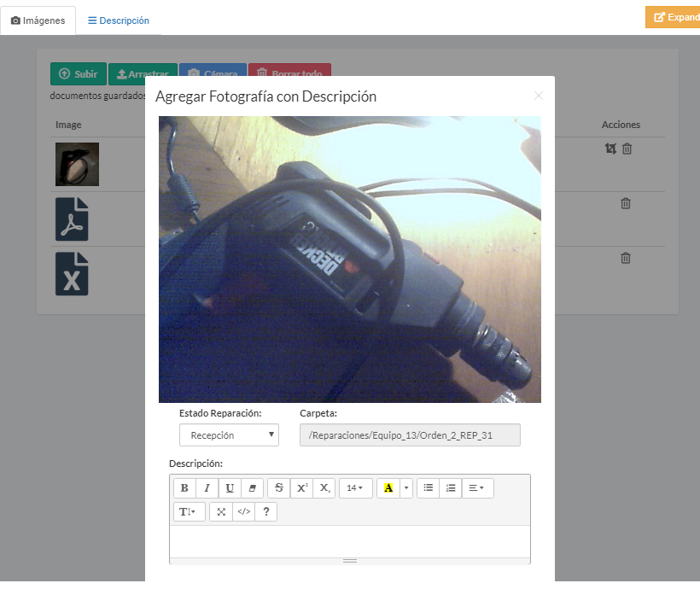Click the eraser remove-formatting icon
The height and width of the screenshot is (589, 700).
pos(252,488)
